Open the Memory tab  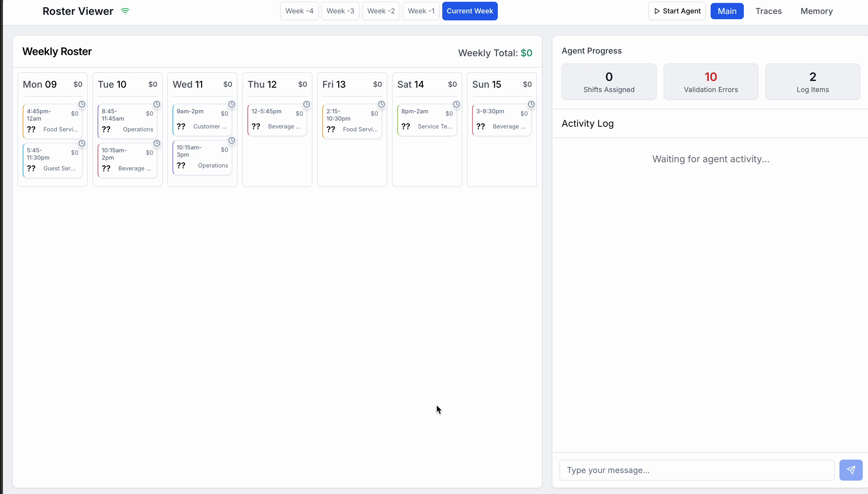click(816, 11)
